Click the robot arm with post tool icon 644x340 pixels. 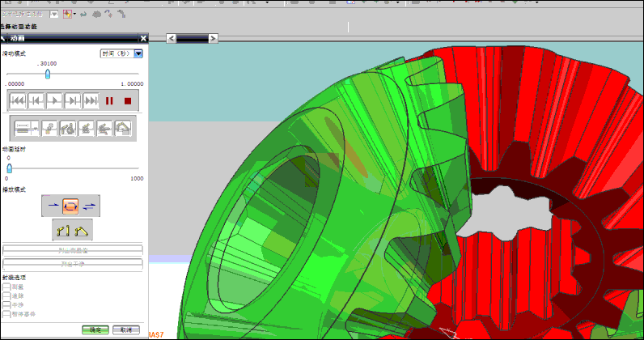(x=68, y=129)
